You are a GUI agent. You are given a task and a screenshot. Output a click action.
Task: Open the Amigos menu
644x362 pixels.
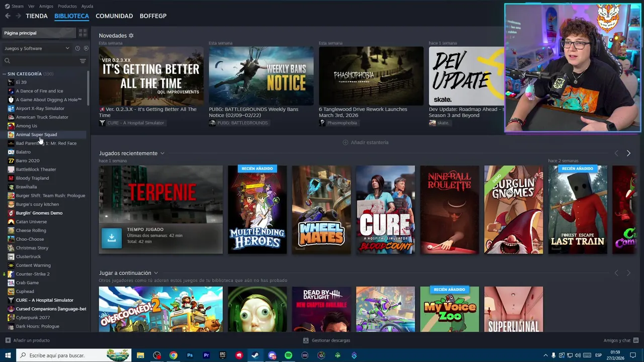[x=46, y=6]
